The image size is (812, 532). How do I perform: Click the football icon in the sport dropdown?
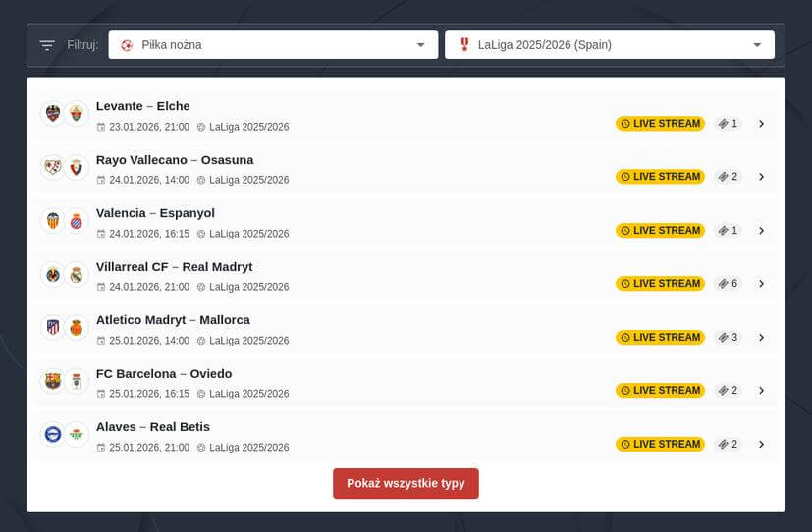[127, 45]
